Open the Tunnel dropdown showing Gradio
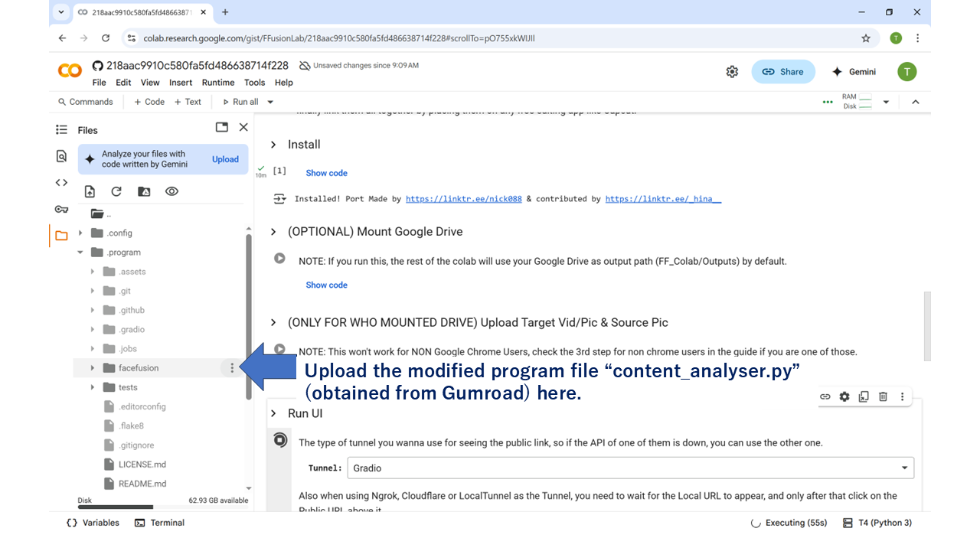Screen dimensions: 980x551 [630, 468]
